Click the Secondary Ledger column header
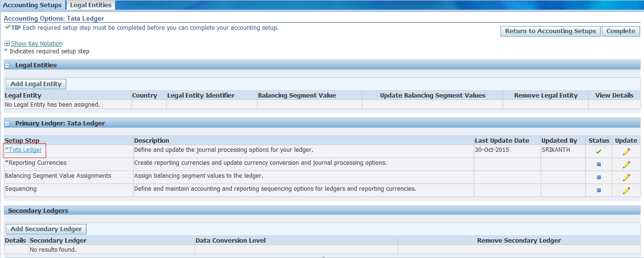Image resolution: width=644 pixels, height=258 pixels. [58, 240]
